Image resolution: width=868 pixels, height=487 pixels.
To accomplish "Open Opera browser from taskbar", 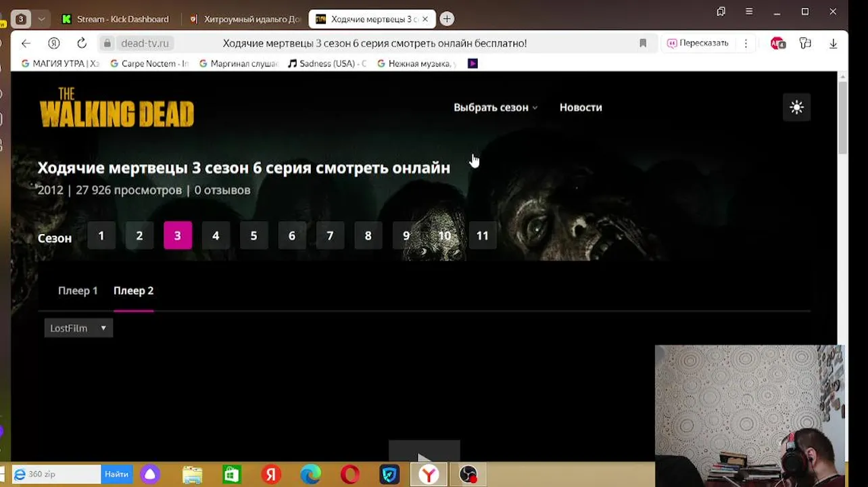I will tap(350, 475).
